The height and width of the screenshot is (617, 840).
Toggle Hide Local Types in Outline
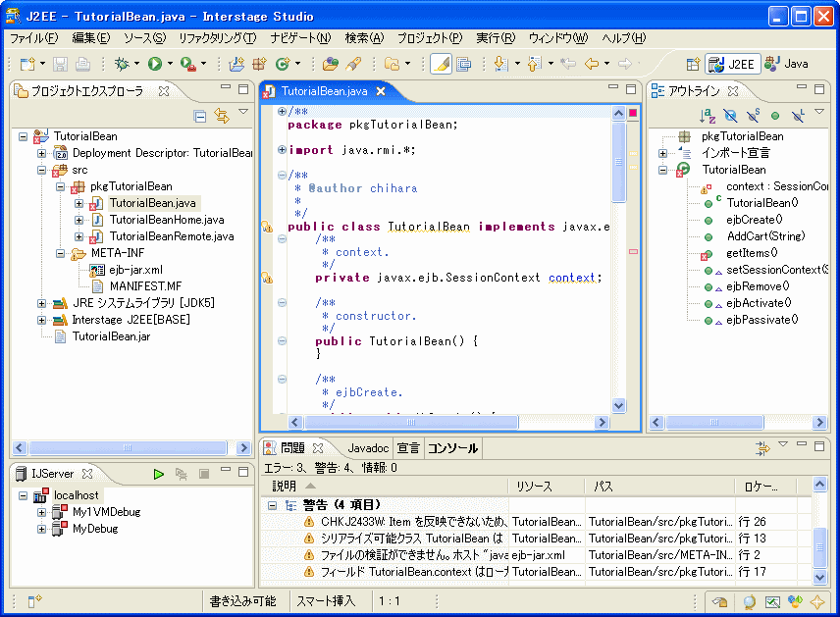tap(798, 116)
